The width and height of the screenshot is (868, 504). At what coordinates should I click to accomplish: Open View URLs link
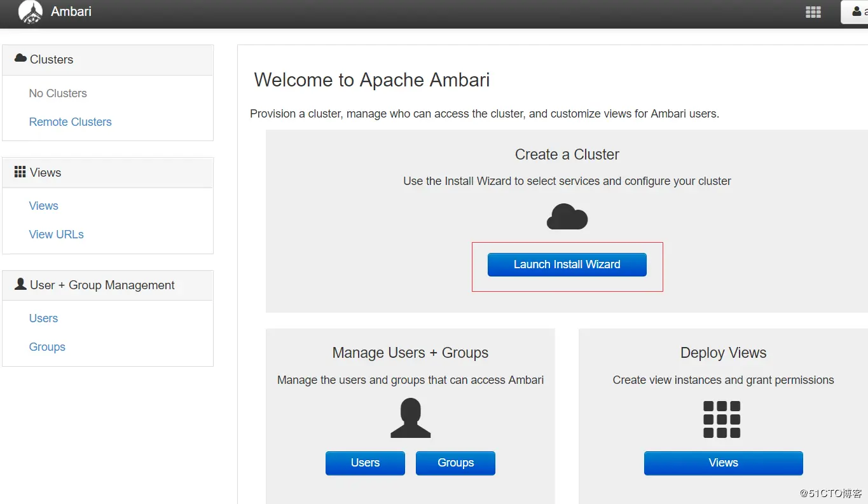pos(56,235)
